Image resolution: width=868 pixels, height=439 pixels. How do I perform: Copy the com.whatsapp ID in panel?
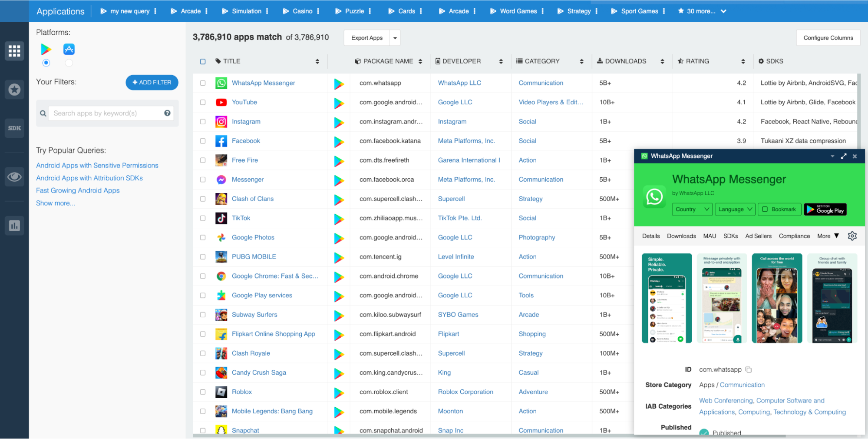click(x=749, y=369)
